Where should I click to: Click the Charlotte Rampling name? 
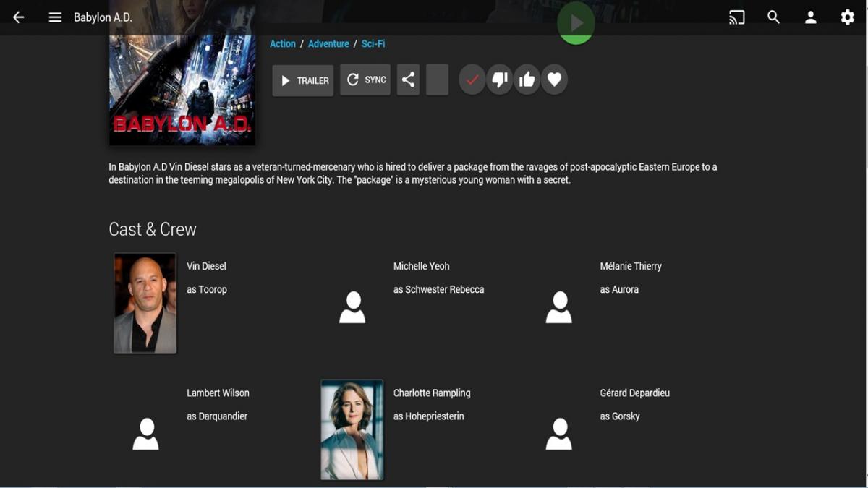(x=432, y=393)
